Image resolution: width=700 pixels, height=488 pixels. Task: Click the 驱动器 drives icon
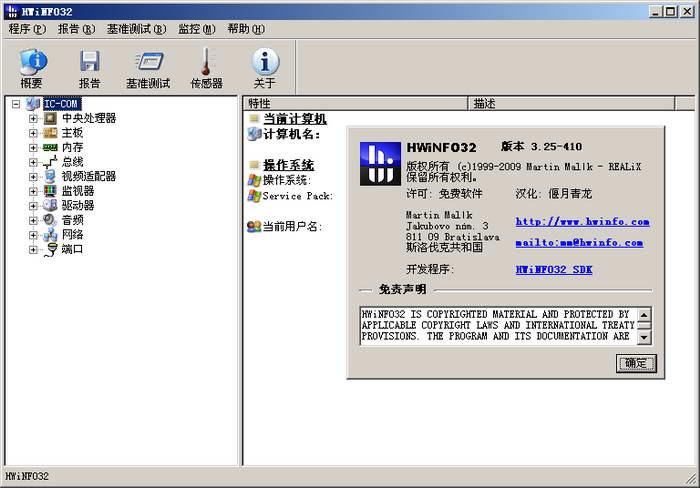pyautogui.click(x=50, y=205)
